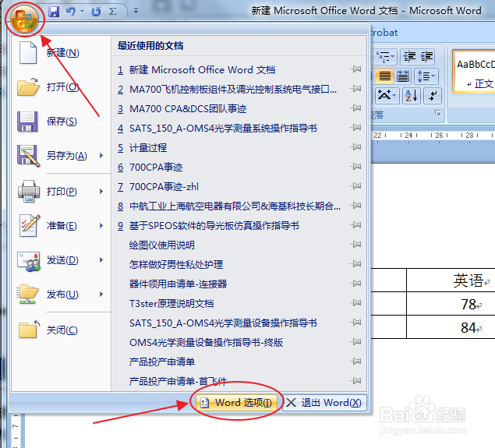This screenshot has width=495, height=448.
Task: Open the Paragraph dialog launcher
Action: [438, 113]
